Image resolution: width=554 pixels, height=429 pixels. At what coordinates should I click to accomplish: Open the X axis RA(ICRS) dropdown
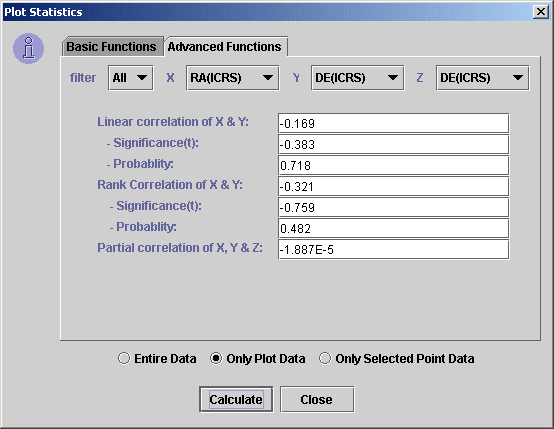tap(232, 78)
